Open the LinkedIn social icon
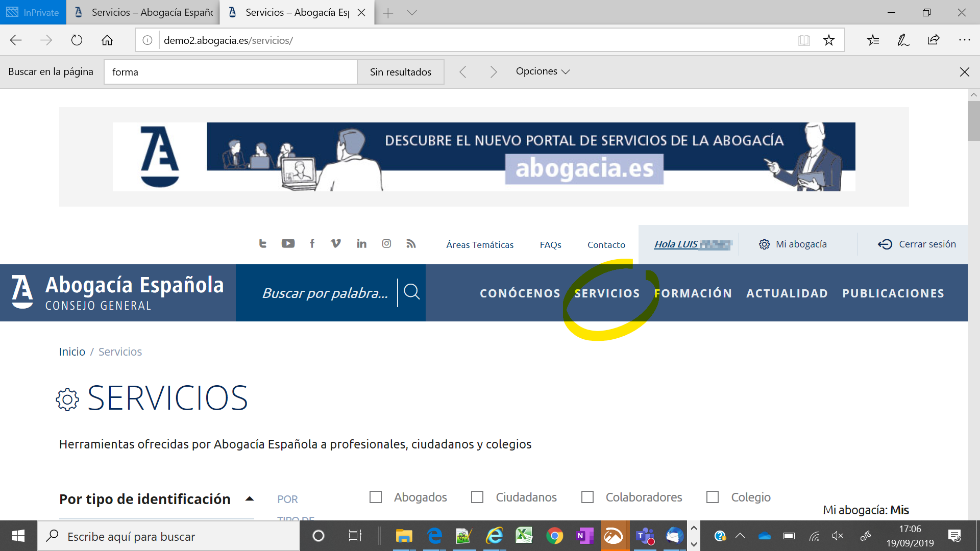The image size is (980, 551). 361,243
